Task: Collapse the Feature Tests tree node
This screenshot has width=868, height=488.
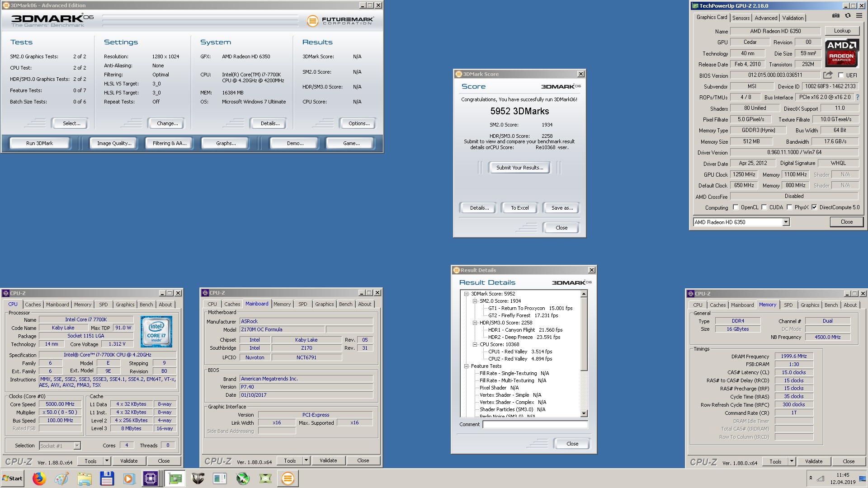Action: click(466, 366)
